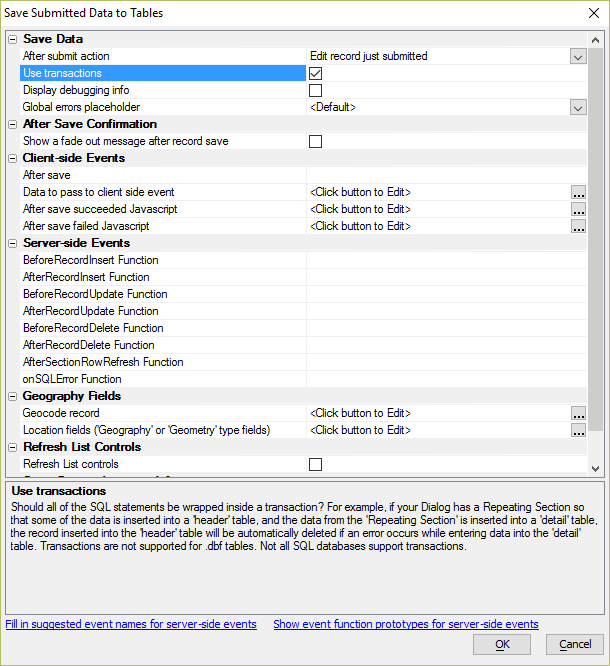This screenshot has height=666, width=610.
Task: Open the After submit action dropdown
Action: point(578,56)
